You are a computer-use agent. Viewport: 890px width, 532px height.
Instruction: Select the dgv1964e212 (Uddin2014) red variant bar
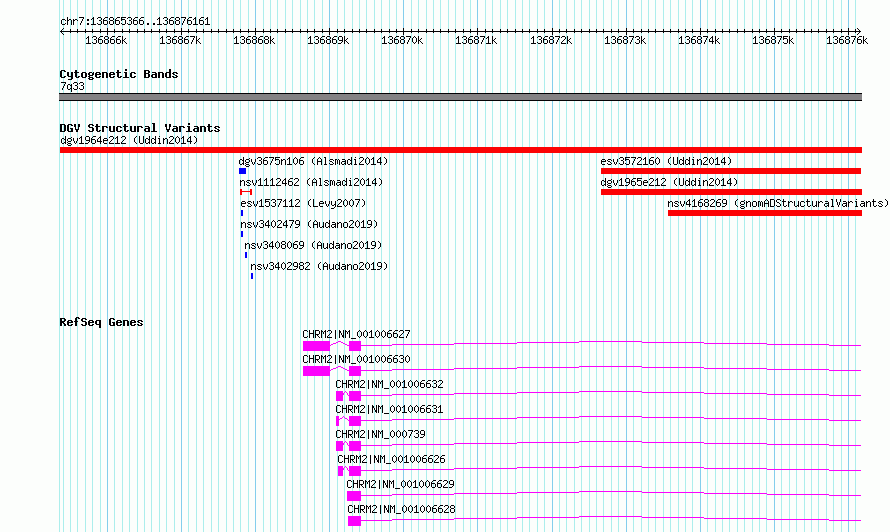460,150
